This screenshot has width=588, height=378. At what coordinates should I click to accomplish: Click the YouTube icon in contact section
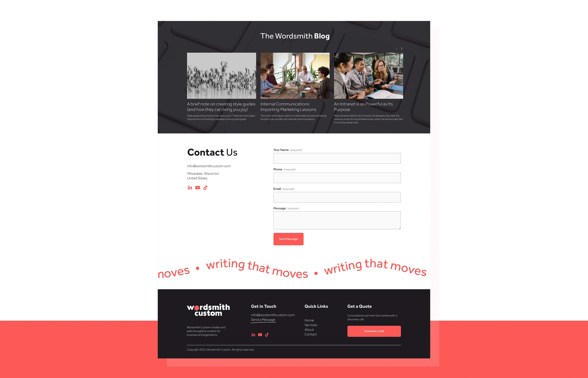(197, 187)
